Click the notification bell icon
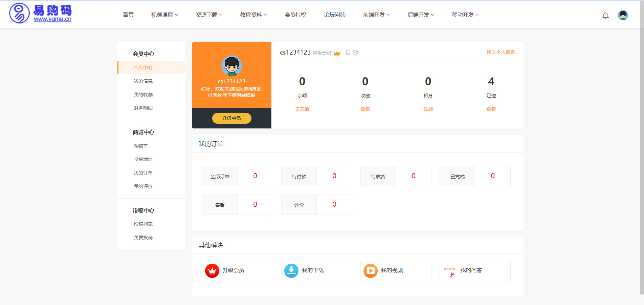This screenshot has height=305, width=644. (605, 15)
